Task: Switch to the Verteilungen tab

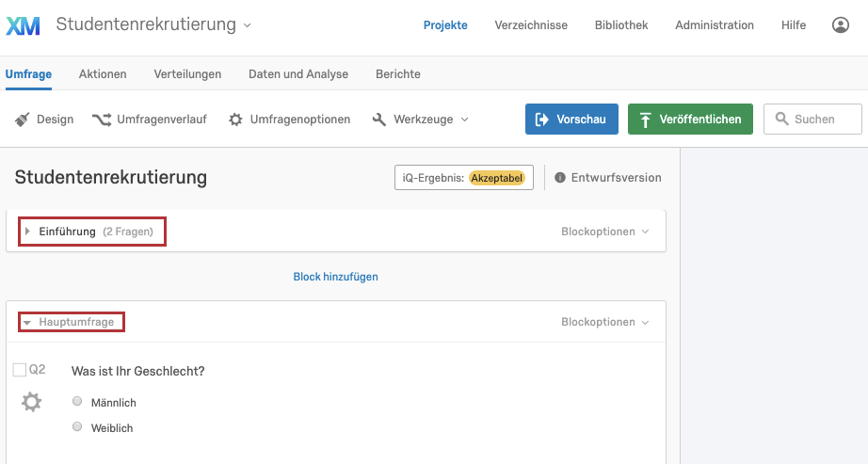Action: (x=187, y=74)
